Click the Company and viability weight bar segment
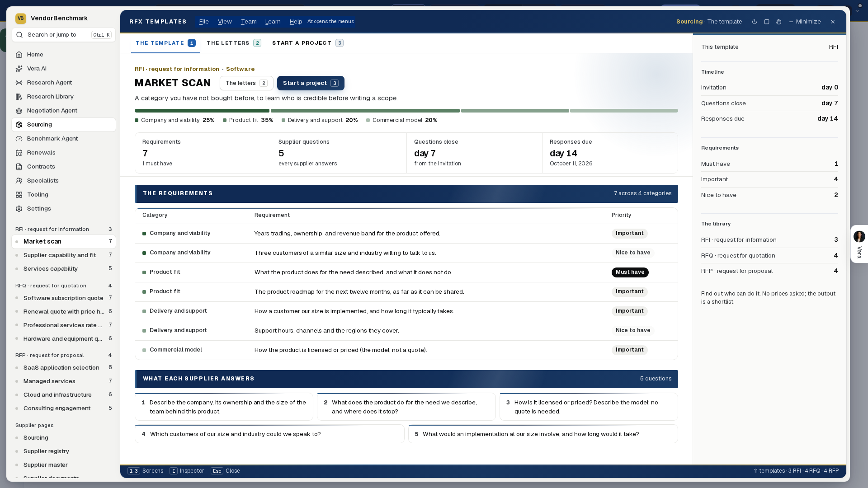868x488 pixels. click(202, 111)
